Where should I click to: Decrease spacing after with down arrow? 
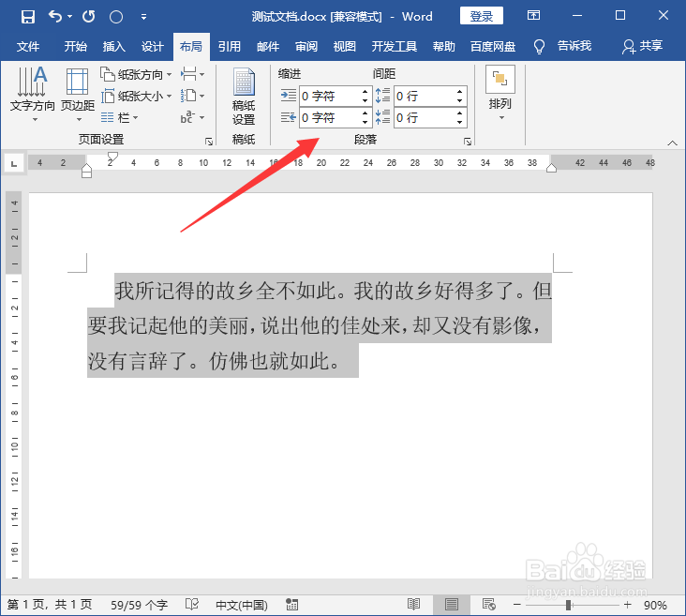(x=460, y=123)
